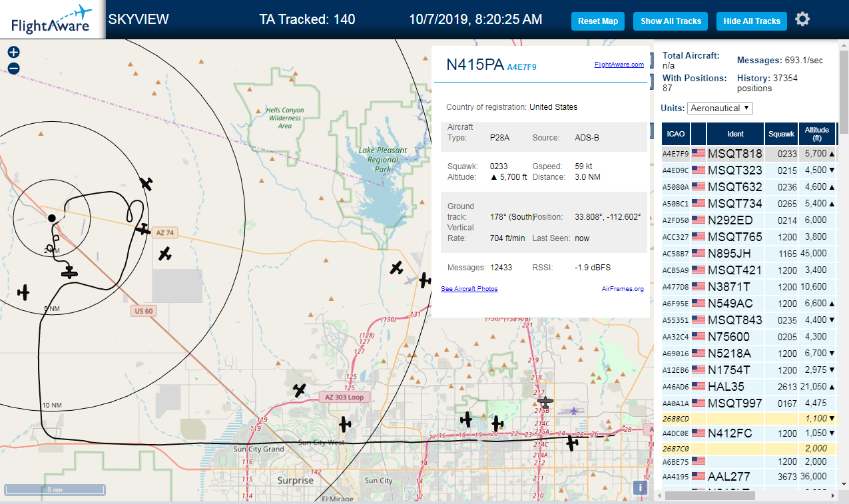Sort table by Squawk column
The image size is (849, 504).
(781, 134)
